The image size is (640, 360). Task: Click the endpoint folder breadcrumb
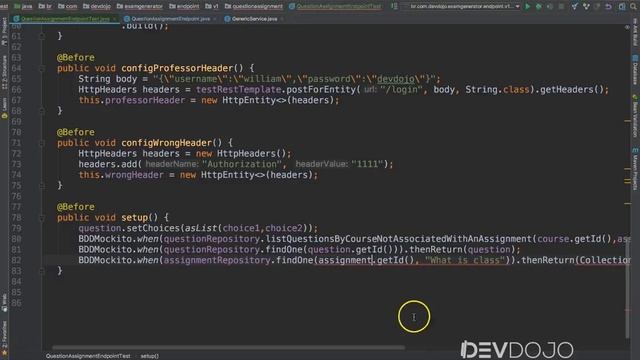pos(184,6)
